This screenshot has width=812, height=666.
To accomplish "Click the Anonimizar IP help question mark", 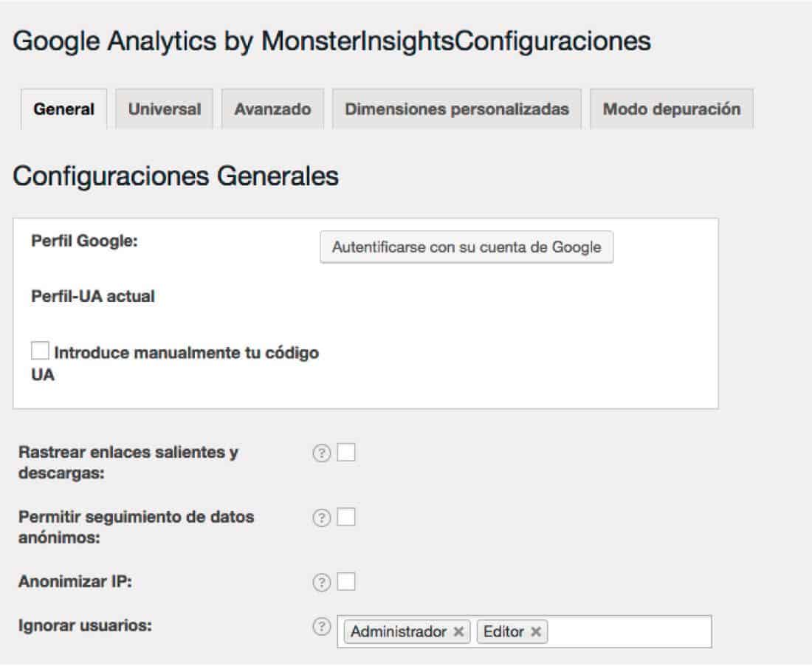I will (322, 583).
